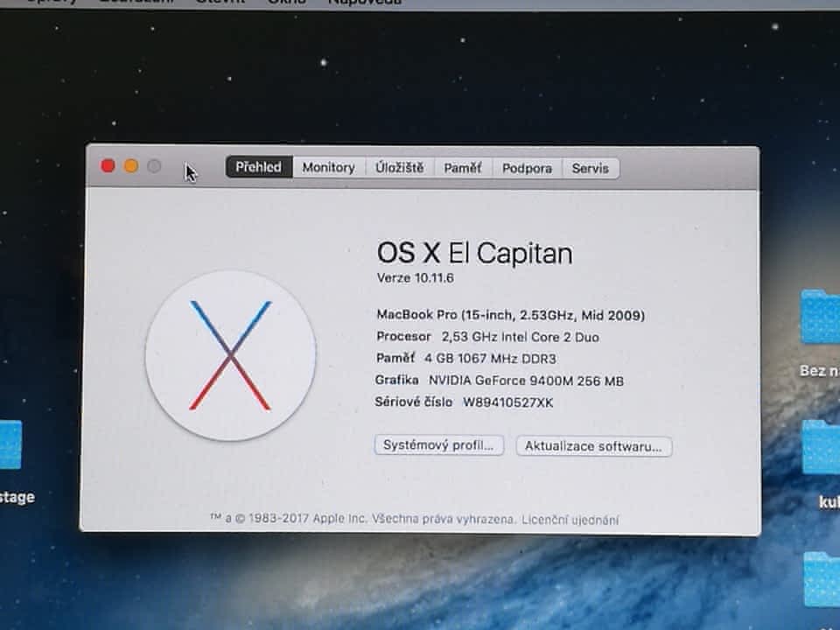The width and height of the screenshot is (840, 630).
Task: Open the Paměť tab
Action: [463, 168]
